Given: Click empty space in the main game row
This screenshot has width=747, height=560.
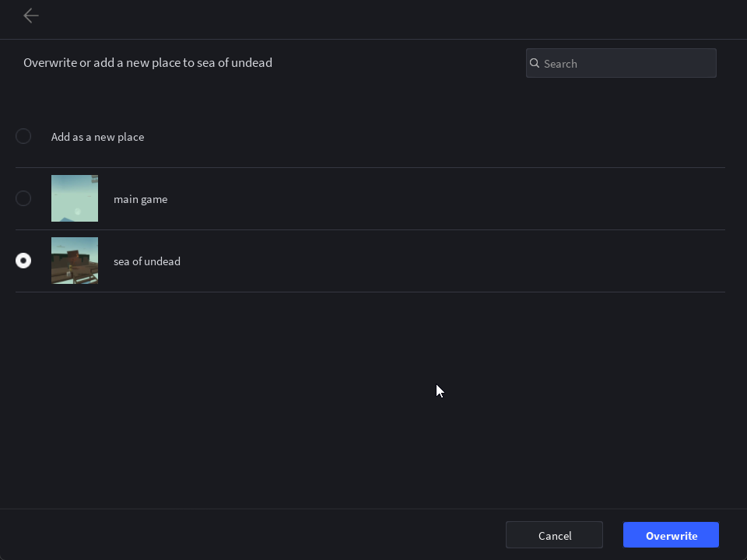Looking at the screenshot, I should pyautogui.click(x=429, y=198).
